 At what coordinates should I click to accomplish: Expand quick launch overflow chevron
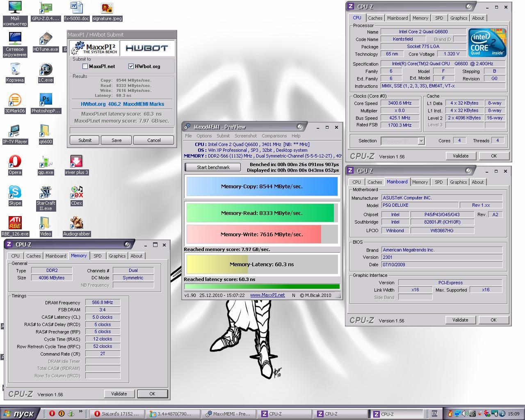pyautogui.click(x=81, y=411)
